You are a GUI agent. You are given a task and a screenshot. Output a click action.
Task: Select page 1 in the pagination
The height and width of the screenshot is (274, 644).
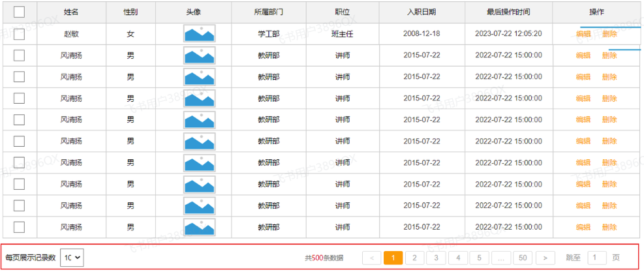click(393, 258)
